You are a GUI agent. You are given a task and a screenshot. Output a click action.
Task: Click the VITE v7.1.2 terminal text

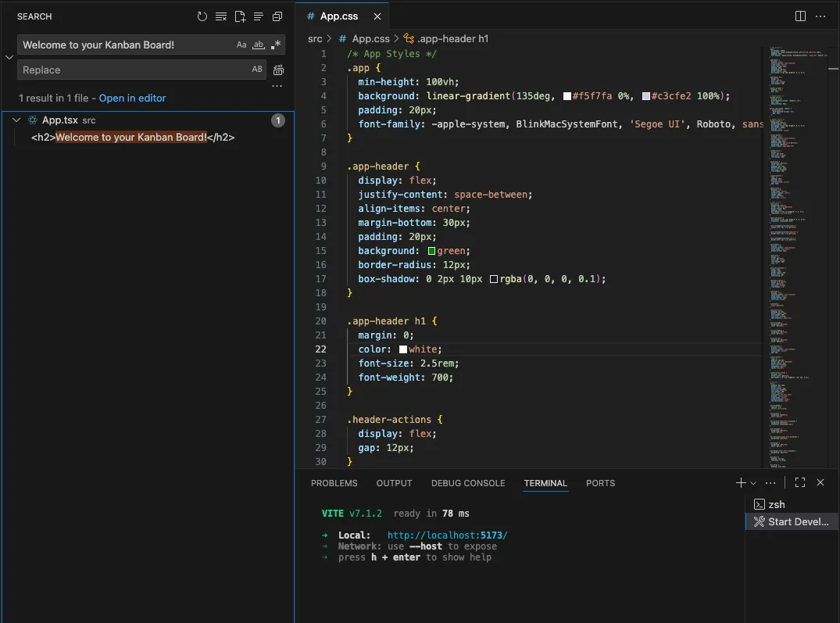point(352,514)
